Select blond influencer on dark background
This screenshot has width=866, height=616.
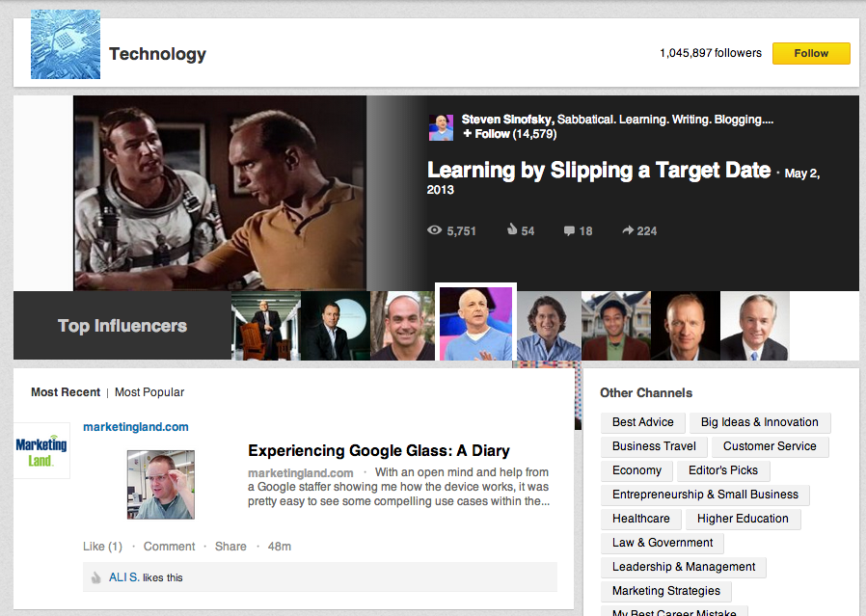pyautogui.click(x=686, y=326)
